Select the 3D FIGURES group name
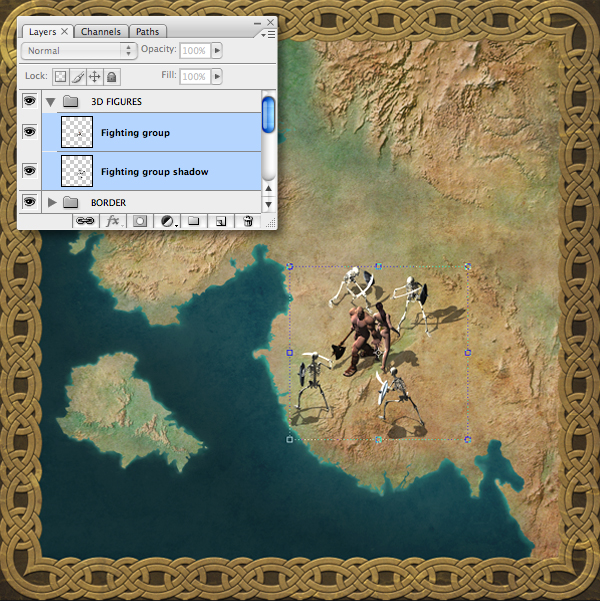The image size is (600, 601). [x=117, y=102]
